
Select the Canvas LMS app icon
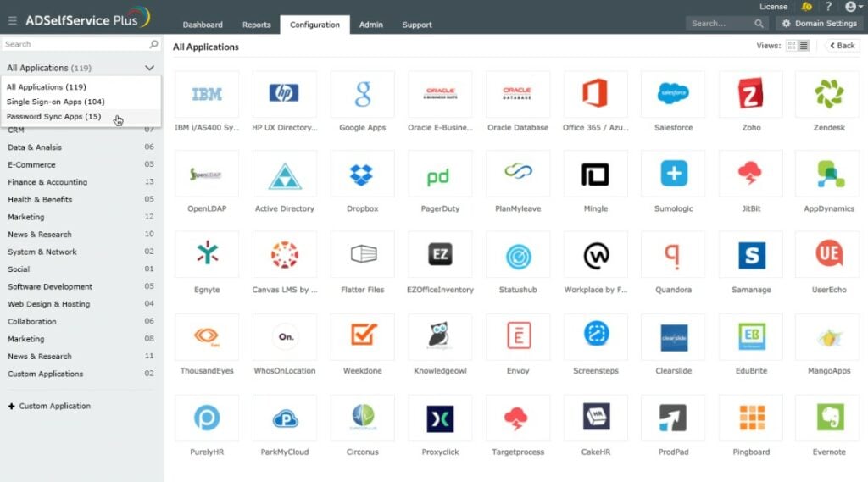[285, 255]
